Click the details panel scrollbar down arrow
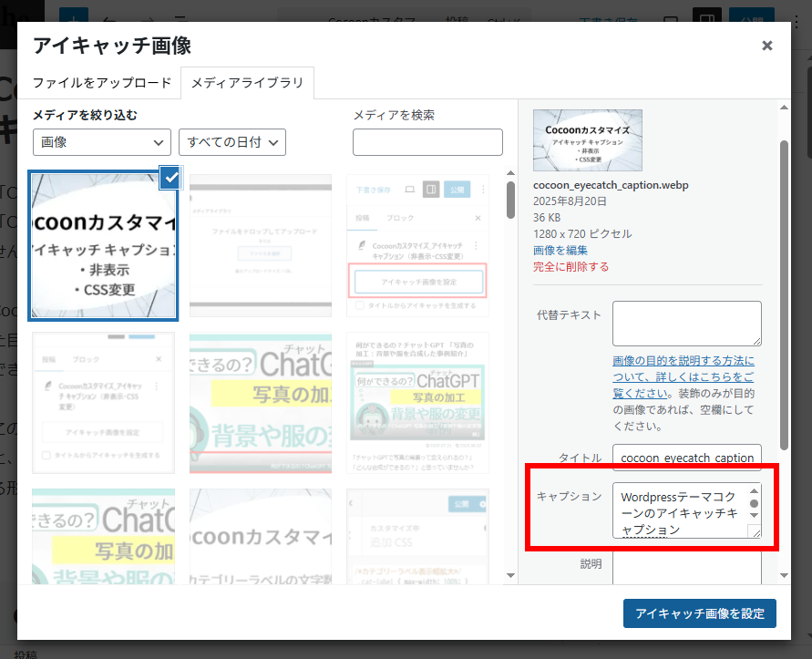Screen dimensions: 812x659 point(784,575)
